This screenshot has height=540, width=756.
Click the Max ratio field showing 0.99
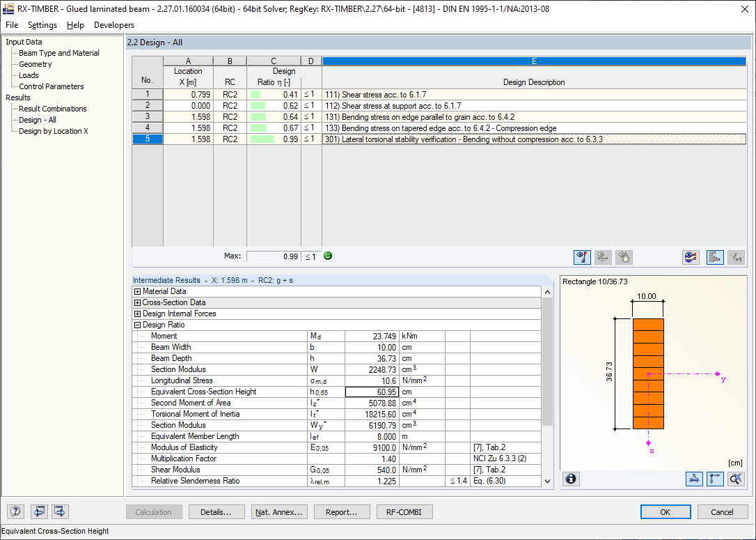tap(274, 256)
